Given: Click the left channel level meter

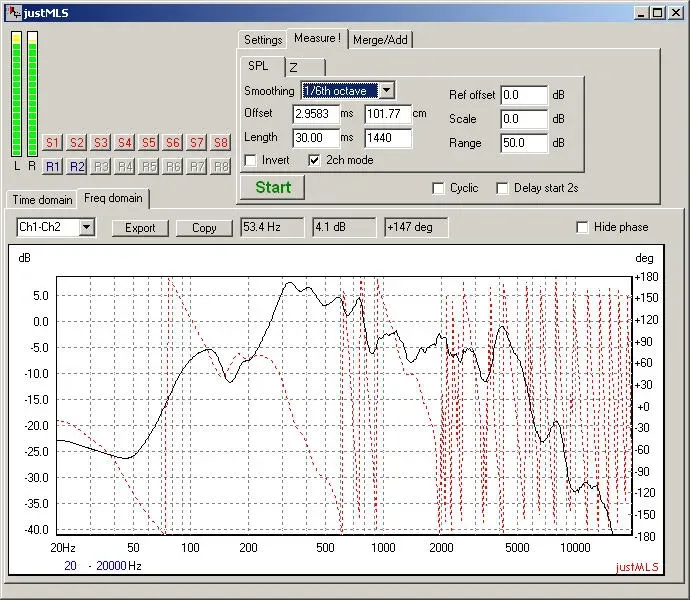Looking at the screenshot, I should tap(17, 94).
